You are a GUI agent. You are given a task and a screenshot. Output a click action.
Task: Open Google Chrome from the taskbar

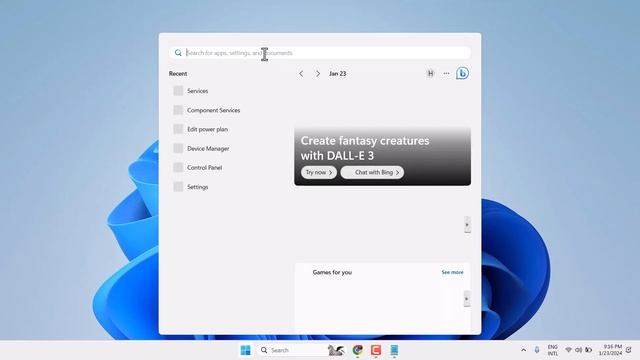pos(358,350)
